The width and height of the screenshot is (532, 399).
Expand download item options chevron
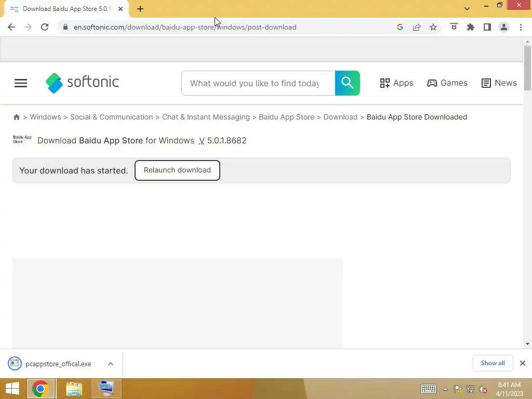point(111,364)
